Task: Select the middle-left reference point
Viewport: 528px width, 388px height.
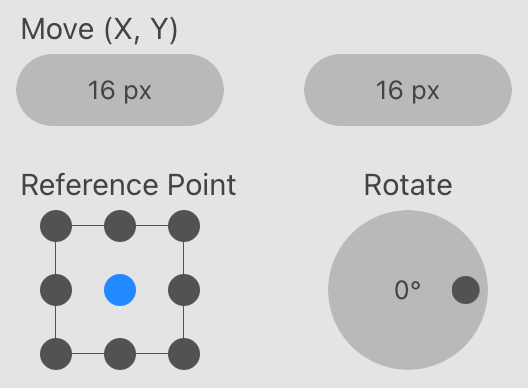Action: pos(56,290)
